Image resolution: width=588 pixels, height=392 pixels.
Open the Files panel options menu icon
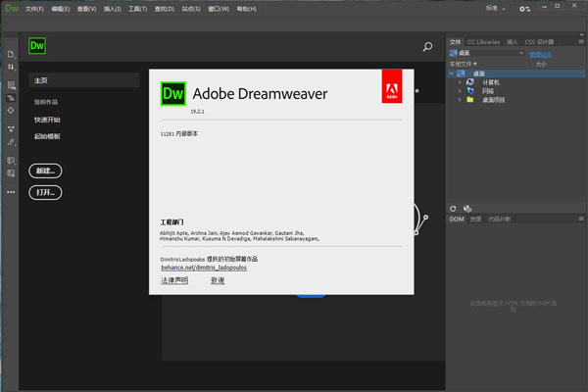581,41
